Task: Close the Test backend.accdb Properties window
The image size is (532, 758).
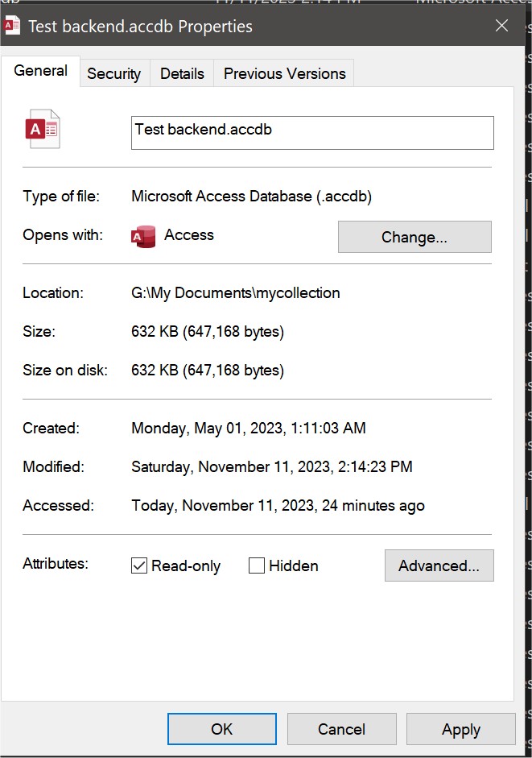Action: [x=501, y=25]
